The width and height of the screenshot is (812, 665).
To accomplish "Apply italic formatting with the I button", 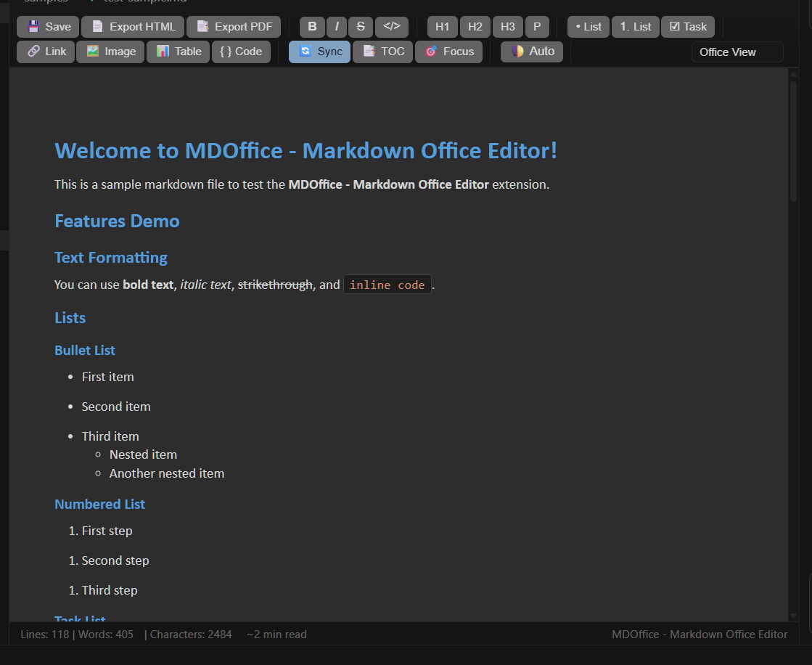I will 337,27.
